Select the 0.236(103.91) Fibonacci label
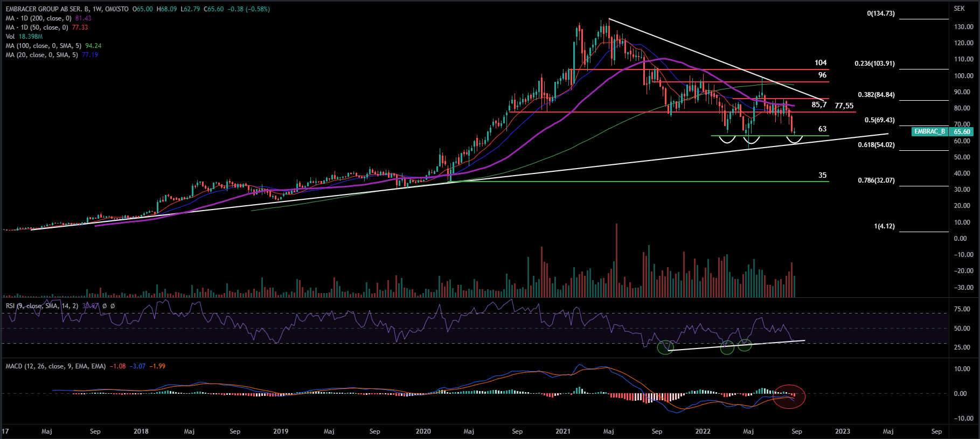This screenshot has height=439, width=980. pyautogui.click(x=874, y=64)
